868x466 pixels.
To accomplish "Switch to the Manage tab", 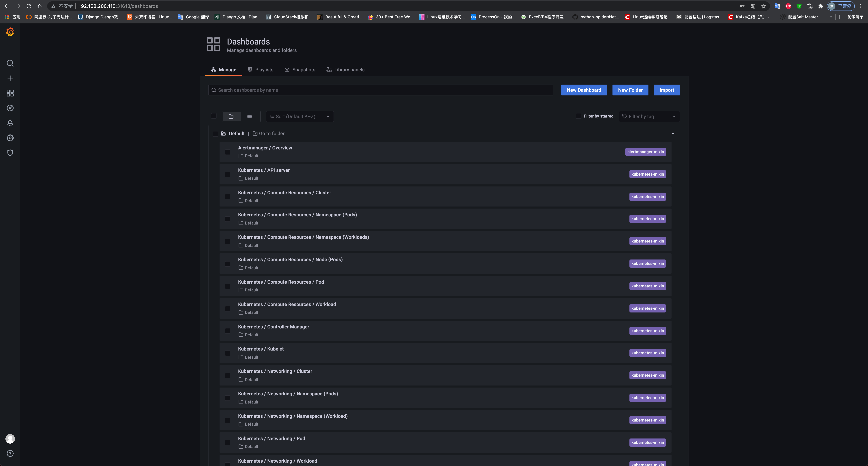I will coord(223,70).
